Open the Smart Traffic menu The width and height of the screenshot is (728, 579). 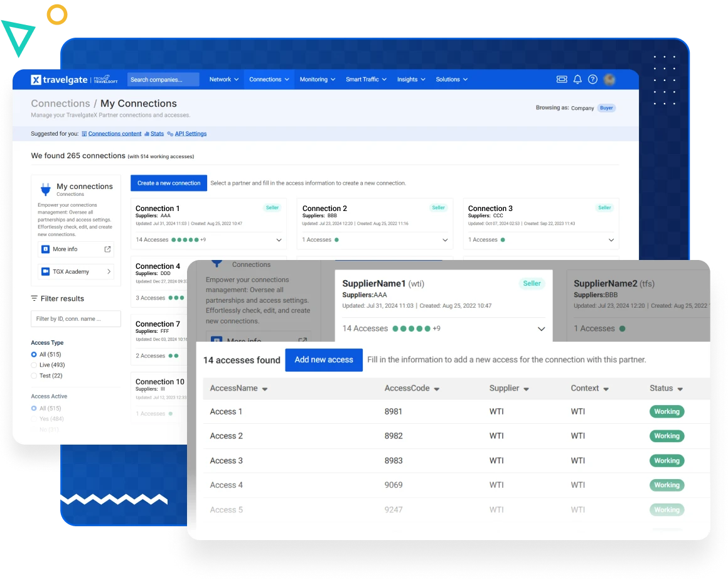[x=366, y=80]
